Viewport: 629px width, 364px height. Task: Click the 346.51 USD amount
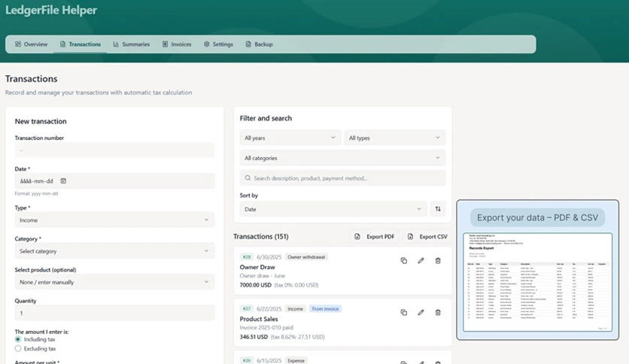click(254, 337)
